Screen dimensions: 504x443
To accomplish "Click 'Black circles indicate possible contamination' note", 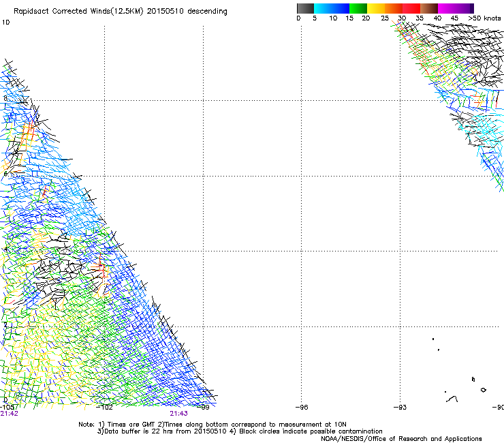I will pos(311,431).
